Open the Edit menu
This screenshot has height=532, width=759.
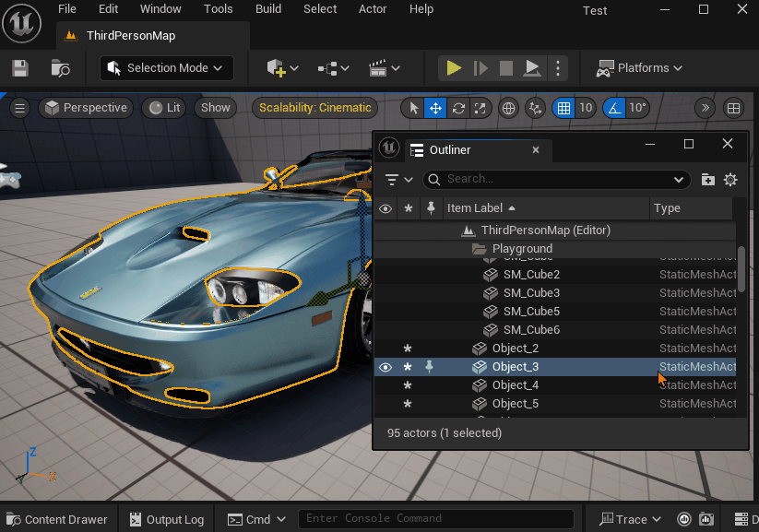[x=108, y=9]
